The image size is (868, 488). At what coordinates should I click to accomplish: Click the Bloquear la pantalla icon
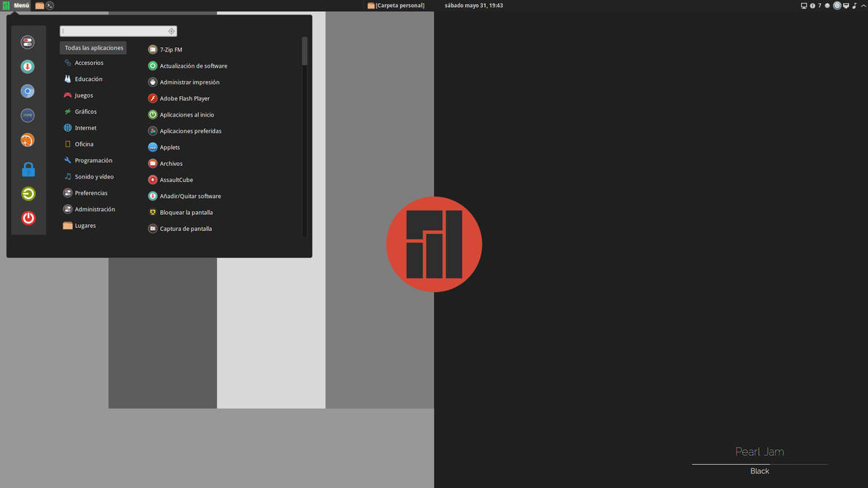[153, 212]
